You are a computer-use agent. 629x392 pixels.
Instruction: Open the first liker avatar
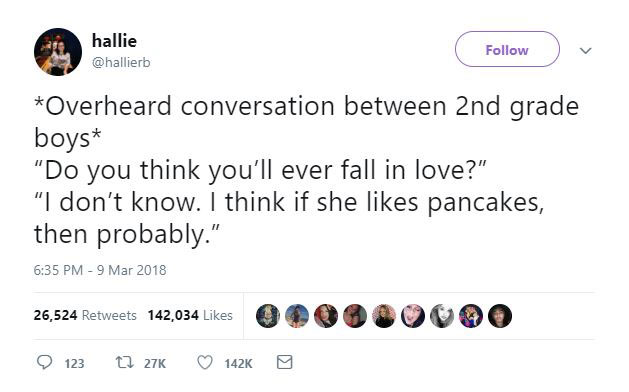(268, 316)
